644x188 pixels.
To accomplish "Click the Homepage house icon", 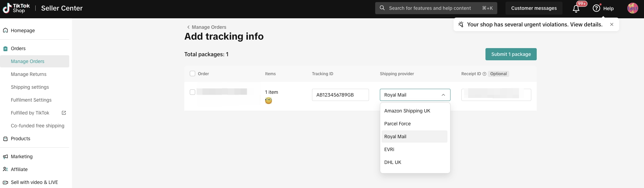I will pyautogui.click(x=5, y=30).
